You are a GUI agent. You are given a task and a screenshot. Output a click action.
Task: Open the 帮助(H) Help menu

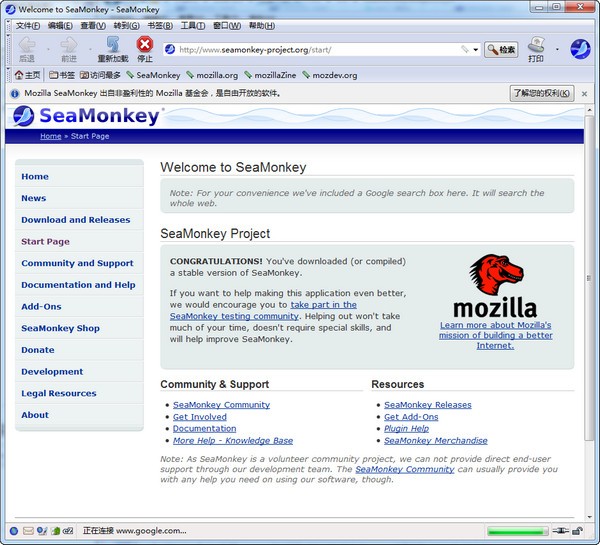point(262,26)
